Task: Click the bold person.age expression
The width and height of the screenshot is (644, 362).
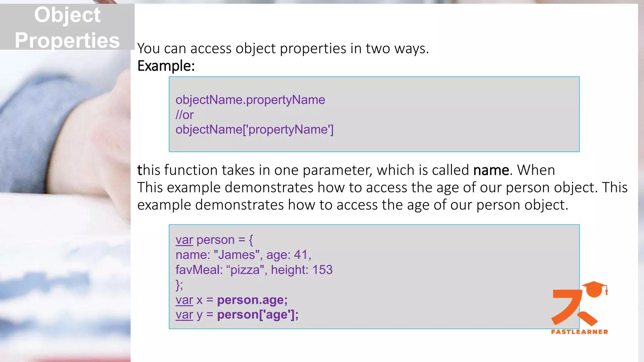Action: tap(252, 300)
